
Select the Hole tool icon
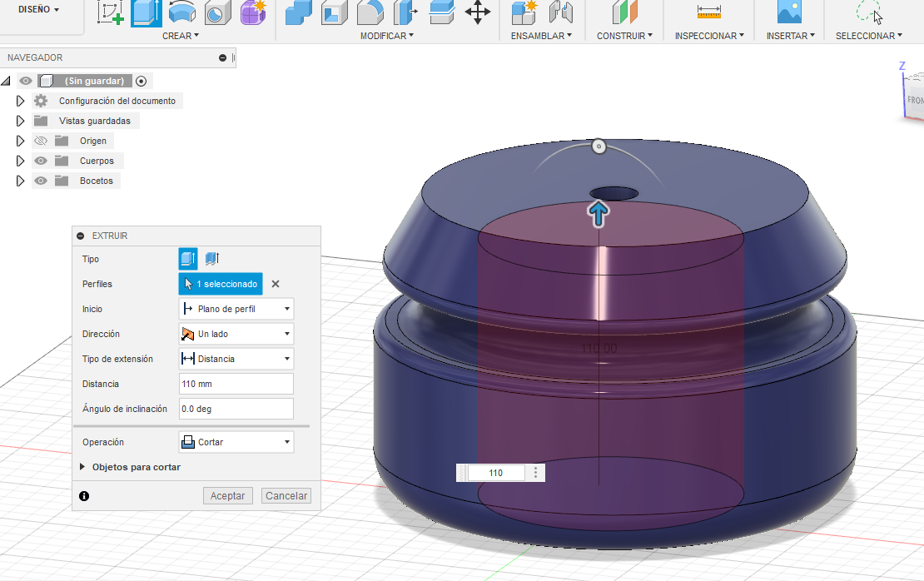217,12
